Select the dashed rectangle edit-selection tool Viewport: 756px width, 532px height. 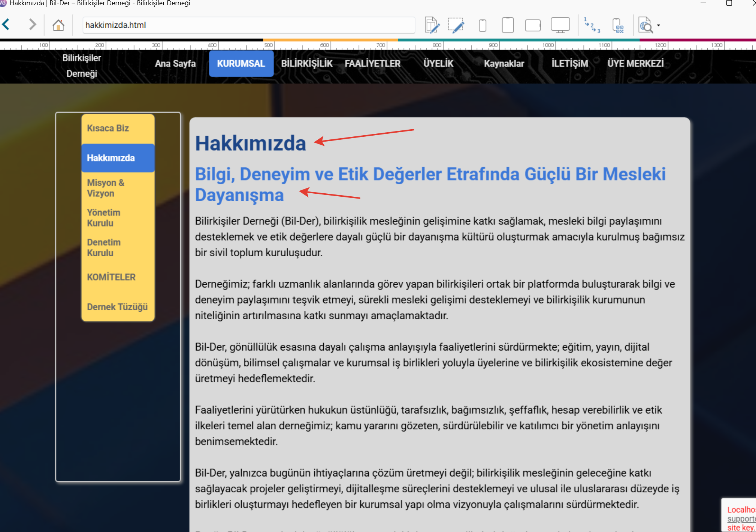pyautogui.click(x=456, y=25)
